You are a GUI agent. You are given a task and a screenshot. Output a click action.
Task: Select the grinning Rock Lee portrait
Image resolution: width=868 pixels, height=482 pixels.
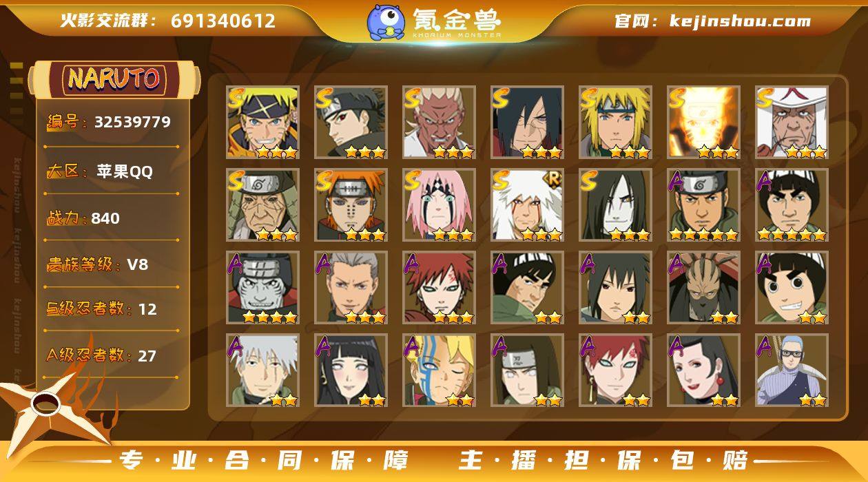click(792, 288)
